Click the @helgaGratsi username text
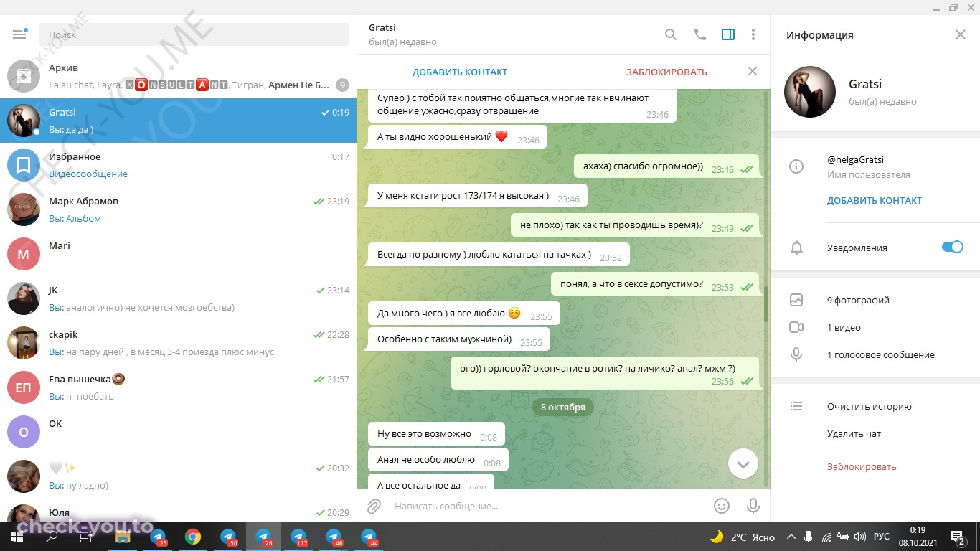Image resolution: width=980 pixels, height=551 pixels. 855,159
